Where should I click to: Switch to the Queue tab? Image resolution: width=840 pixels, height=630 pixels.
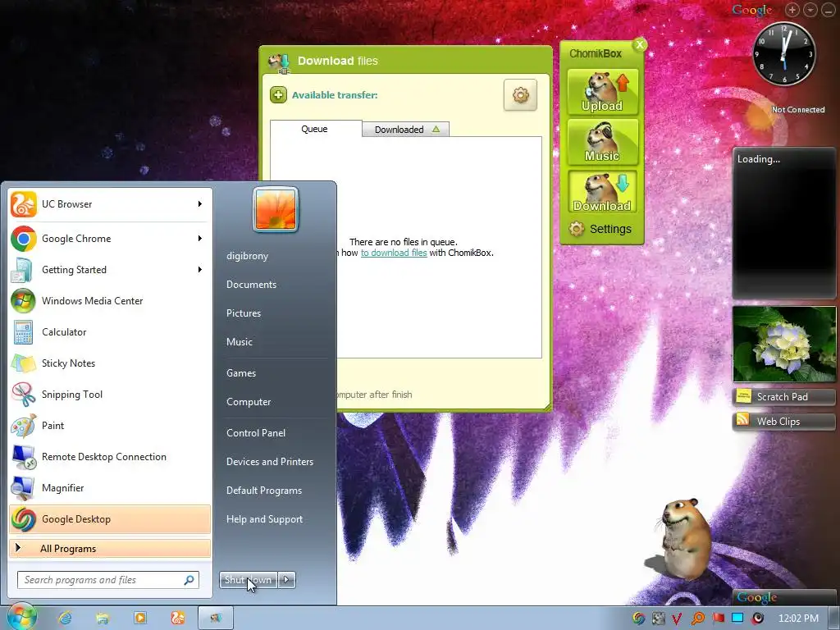(315, 129)
